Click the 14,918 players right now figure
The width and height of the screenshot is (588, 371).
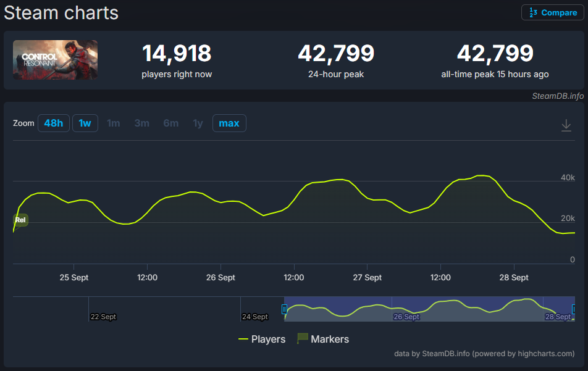coord(177,53)
